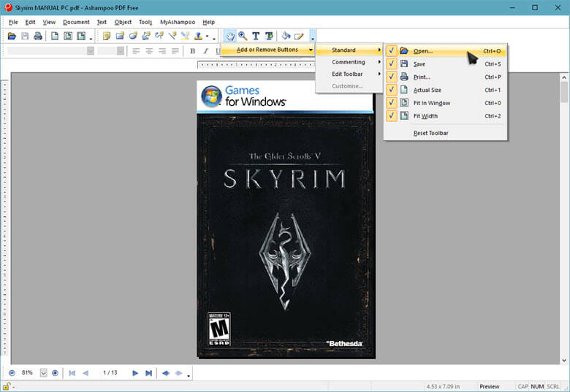Click Reset Toolbar in the submenu
The image size is (570, 392).
point(430,133)
